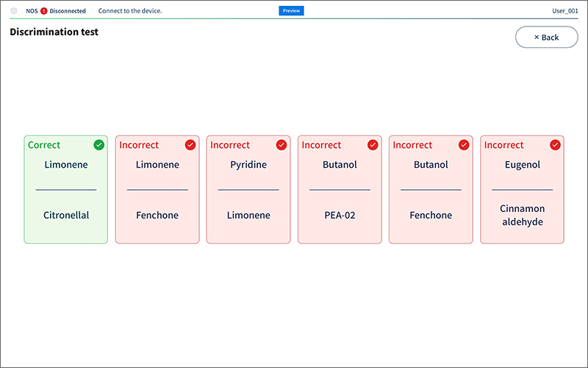The height and width of the screenshot is (368, 588).
Task: Click the Disconnected status text
Action: click(x=68, y=11)
